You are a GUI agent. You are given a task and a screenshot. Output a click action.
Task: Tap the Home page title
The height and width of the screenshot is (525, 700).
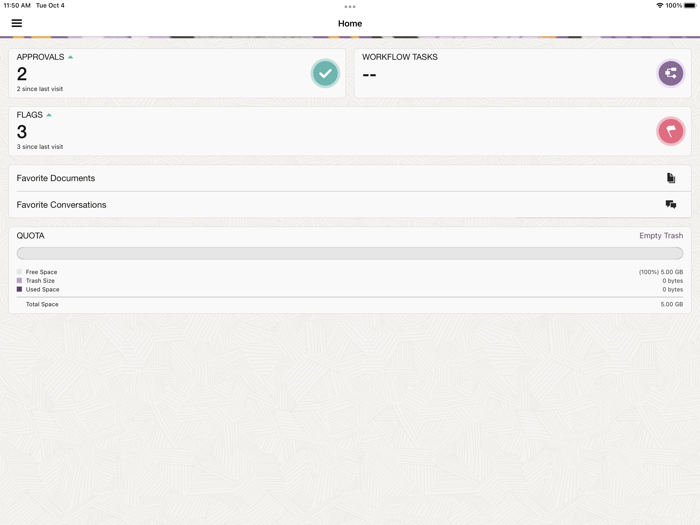pyautogui.click(x=350, y=24)
